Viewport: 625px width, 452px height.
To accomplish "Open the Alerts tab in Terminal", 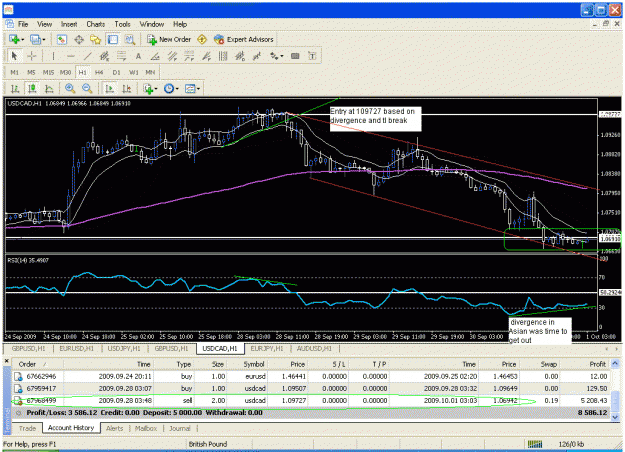I will tap(114, 428).
